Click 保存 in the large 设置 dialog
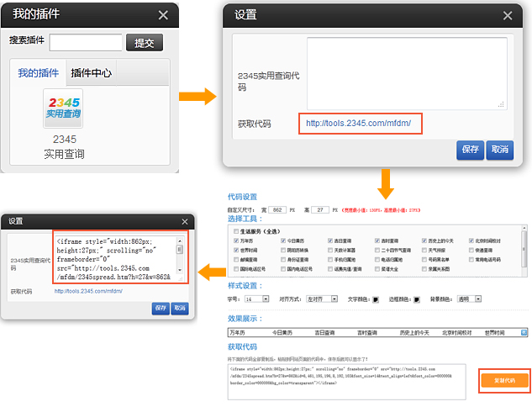The width and height of the screenshot is (532, 412). tap(469, 150)
